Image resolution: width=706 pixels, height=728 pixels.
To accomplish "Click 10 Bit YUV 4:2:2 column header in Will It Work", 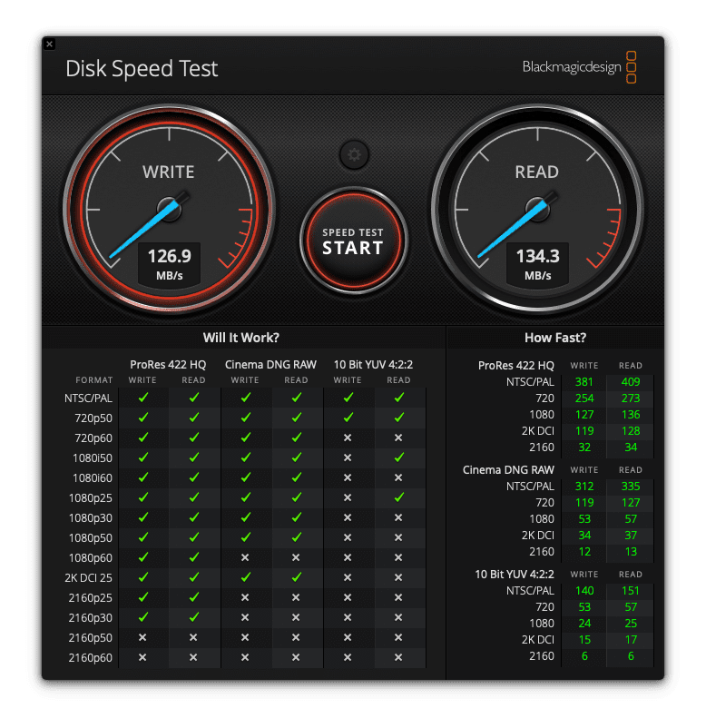I will click(373, 365).
